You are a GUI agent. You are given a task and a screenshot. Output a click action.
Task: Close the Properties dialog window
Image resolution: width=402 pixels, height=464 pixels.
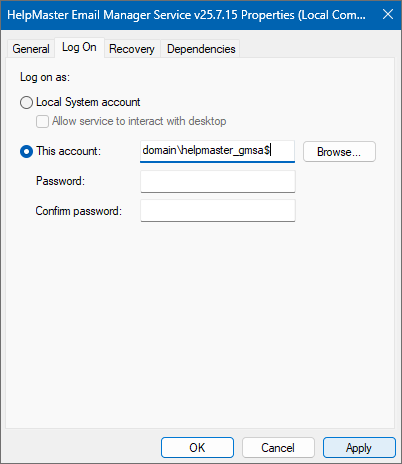(x=388, y=15)
